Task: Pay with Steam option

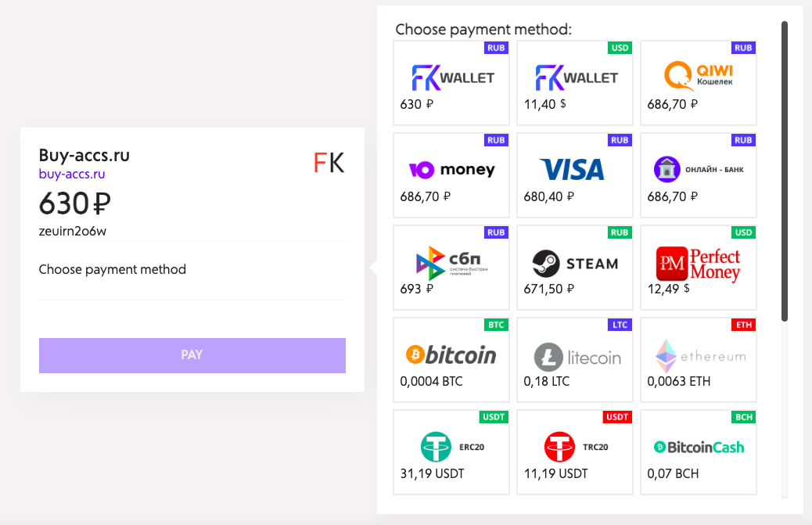Action: point(575,268)
